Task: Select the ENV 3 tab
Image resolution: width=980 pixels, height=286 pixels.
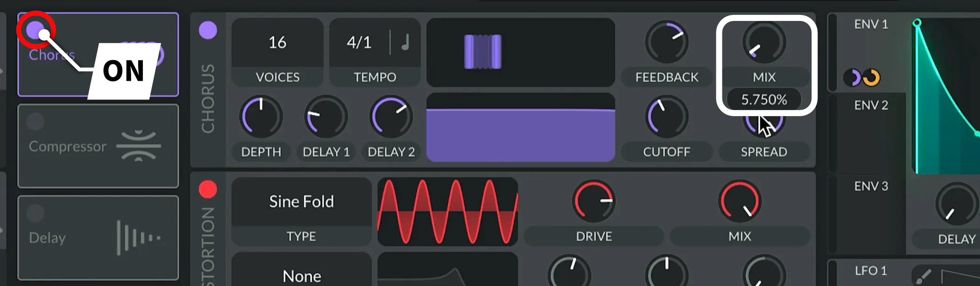Action: pos(871,186)
